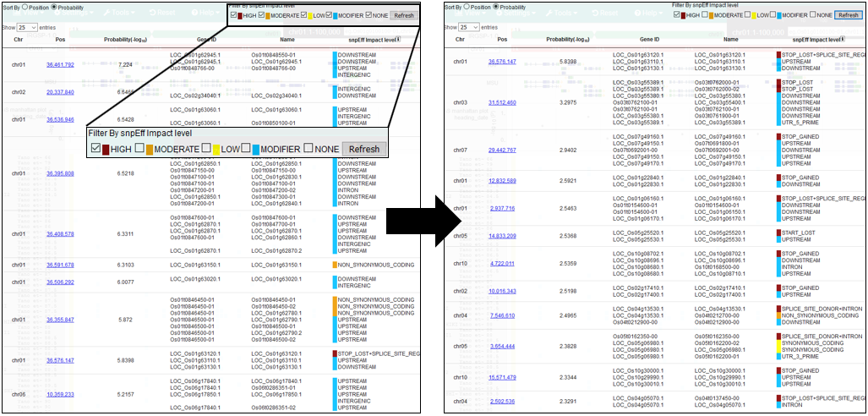Toggle HIGH impact checkbox in right panel
The height and width of the screenshot is (416, 868).
(x=676, y=14)
